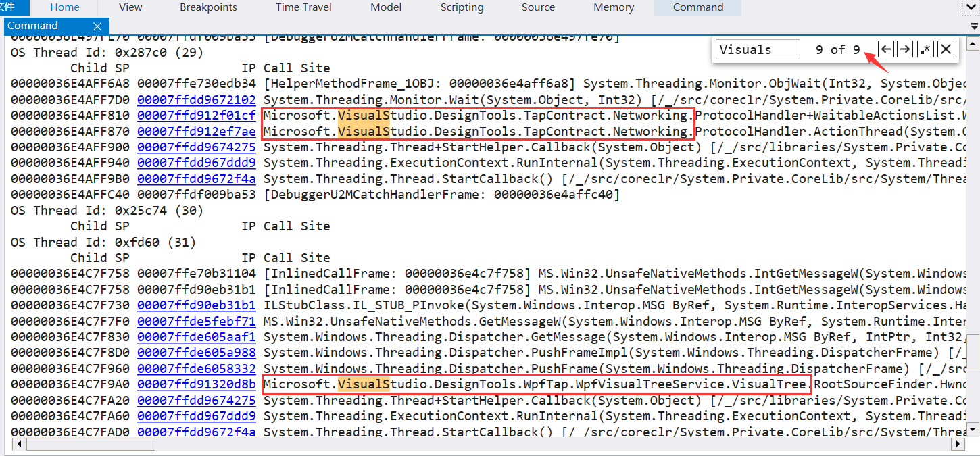The width and height of the screenshot is (980, 456).
Task: Open IP link in row 00000036E4C7FAD0
Action: click(197, 432)
